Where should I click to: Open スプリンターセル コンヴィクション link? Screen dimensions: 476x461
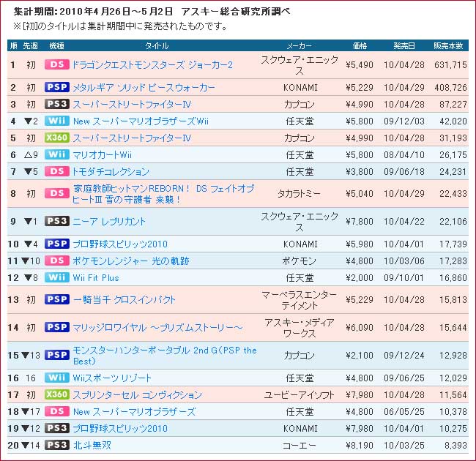(x=137, y=395)
